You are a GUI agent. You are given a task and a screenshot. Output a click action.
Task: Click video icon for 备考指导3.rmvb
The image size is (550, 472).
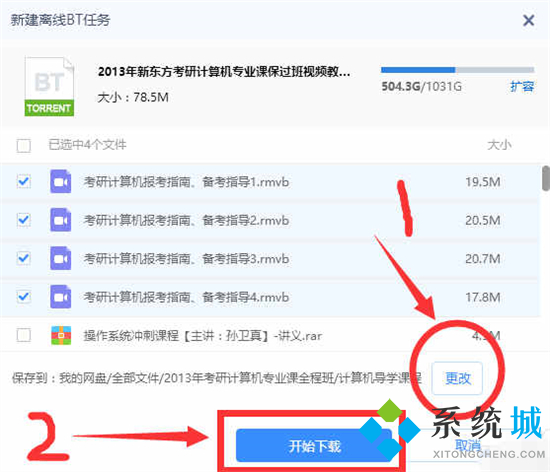point(61,258)
